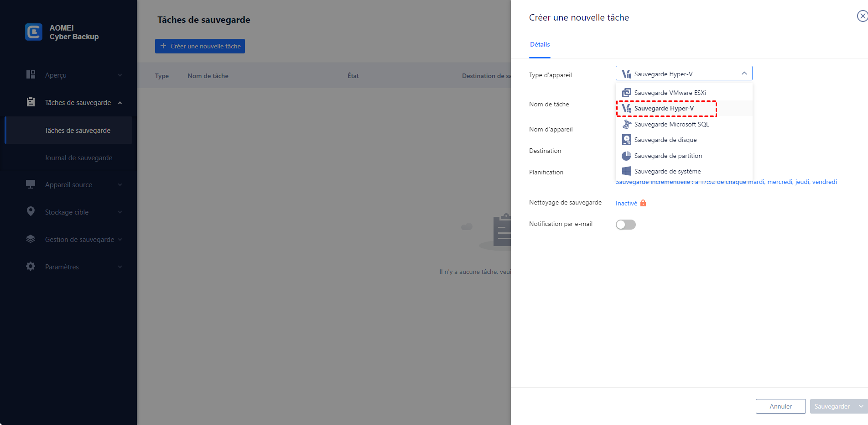Expand the Stockage cible section chevron
This screenshot has width=868, height=425.
120,212
